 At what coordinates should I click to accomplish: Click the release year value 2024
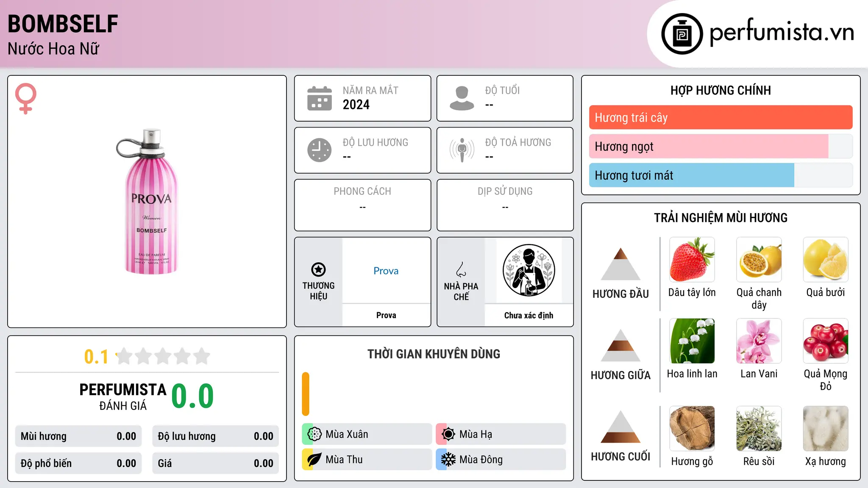pyautogui.click(x=356, y=105)
